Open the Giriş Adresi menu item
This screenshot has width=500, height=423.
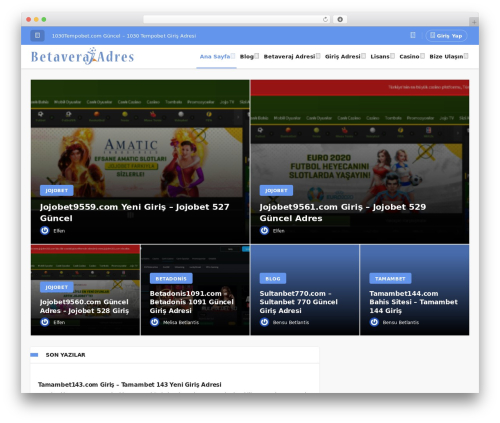pyautogui.click(x=342, y=57)
